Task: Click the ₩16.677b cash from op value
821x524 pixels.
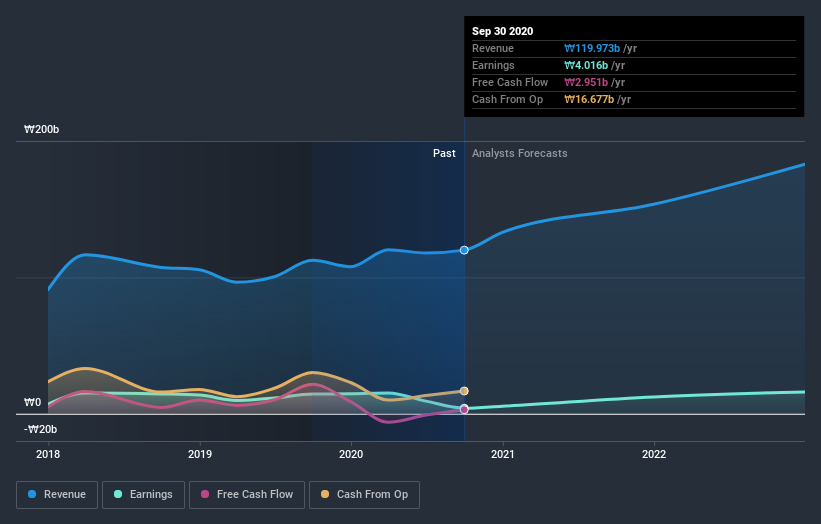Action: pyautogui.click(x=589, y=99)
